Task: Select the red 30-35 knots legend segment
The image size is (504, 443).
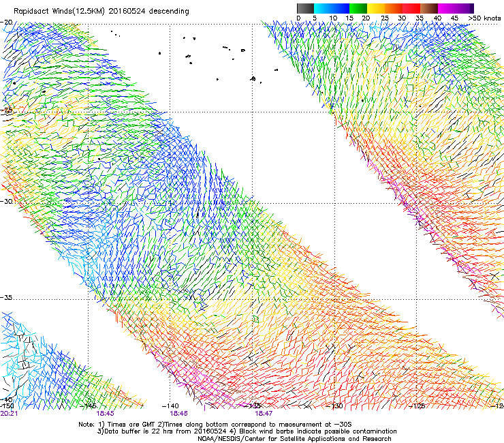Action: coord(411,9)
